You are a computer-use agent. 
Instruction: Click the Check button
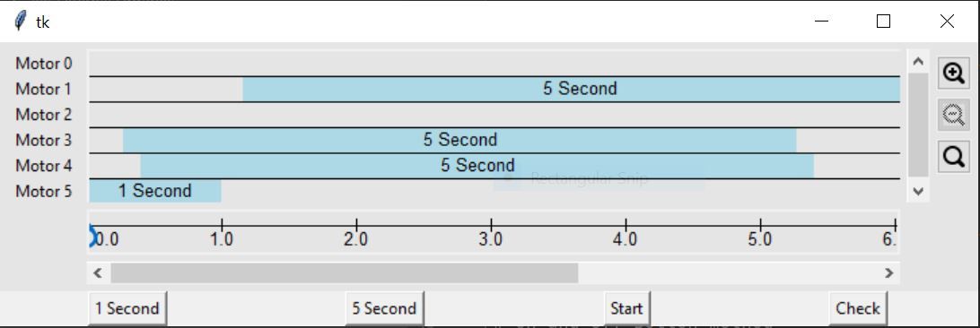pos(858,308)
